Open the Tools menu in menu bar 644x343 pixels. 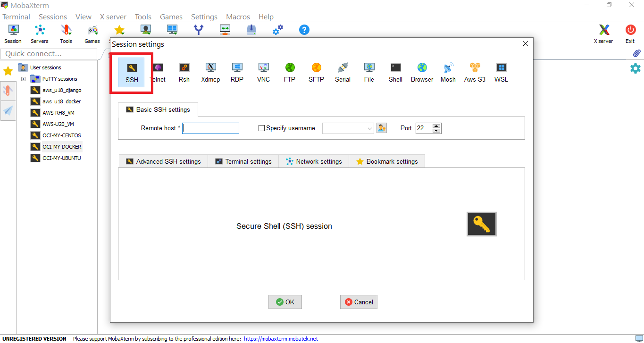coord(143,17)
